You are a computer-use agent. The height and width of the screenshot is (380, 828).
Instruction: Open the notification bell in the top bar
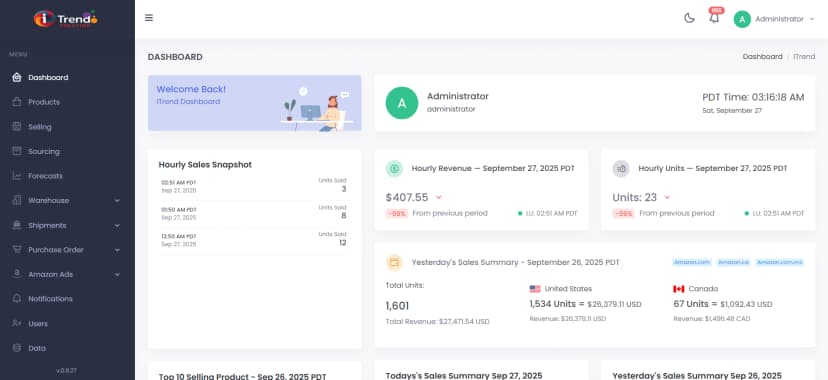coord(714,18)
